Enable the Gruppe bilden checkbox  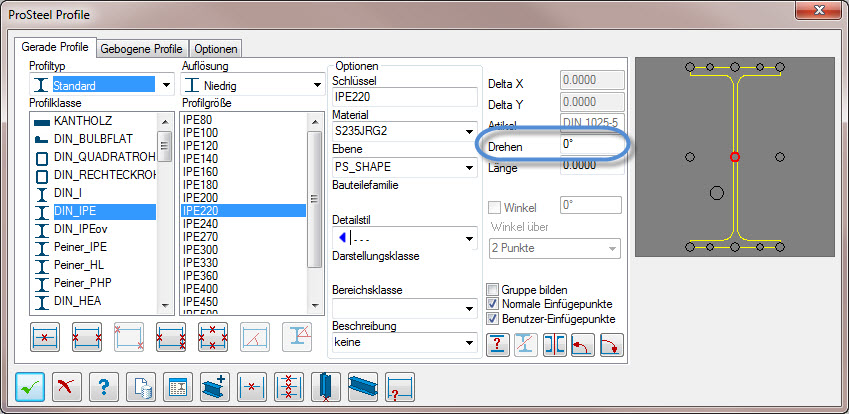click(493, 290)
